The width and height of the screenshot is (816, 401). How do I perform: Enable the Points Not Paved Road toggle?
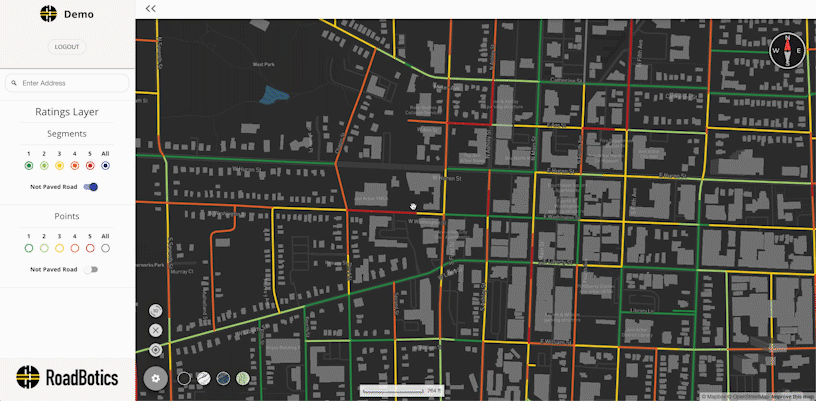tap(91, 269)
